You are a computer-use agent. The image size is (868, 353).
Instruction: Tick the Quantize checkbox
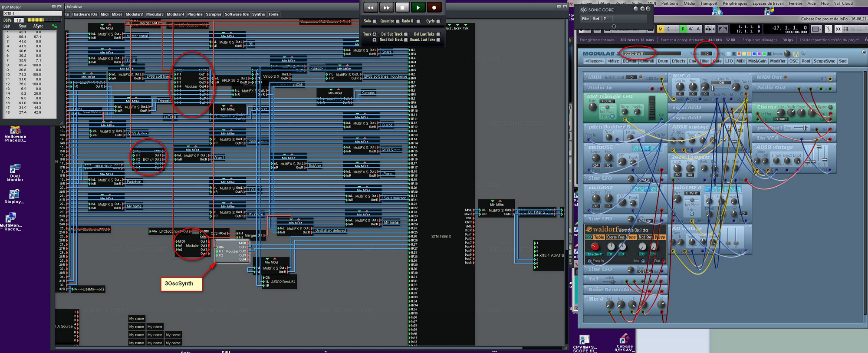point(398,21)
